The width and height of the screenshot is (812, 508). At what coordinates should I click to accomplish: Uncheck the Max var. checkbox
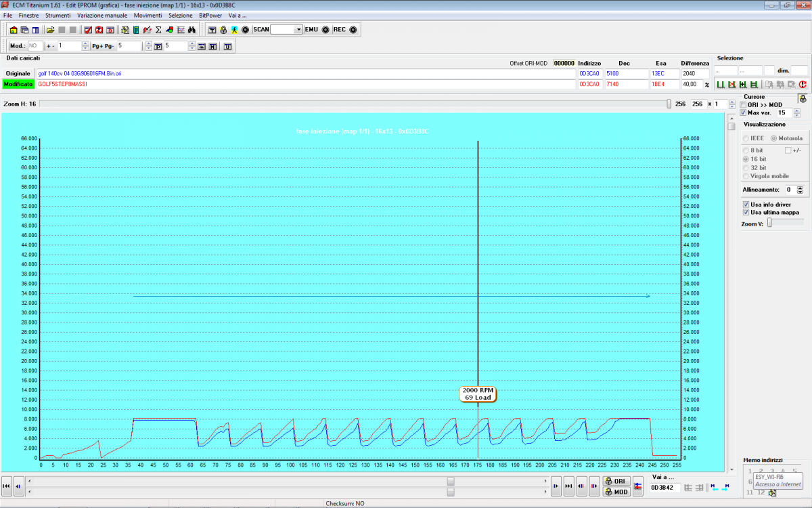744,112
